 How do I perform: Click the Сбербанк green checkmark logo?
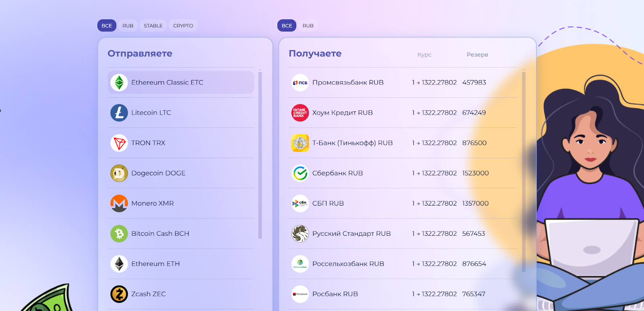(x=300, y=173)
